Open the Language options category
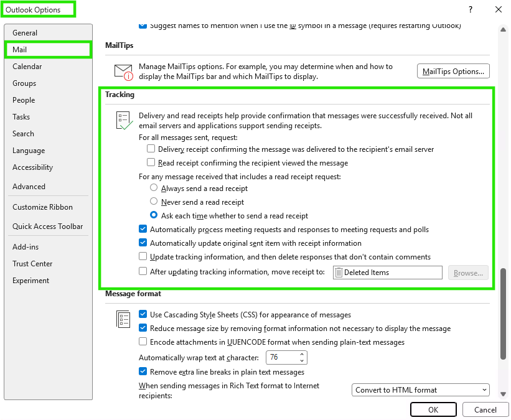This screenshot has height=420, width=511. coord(48,151)
